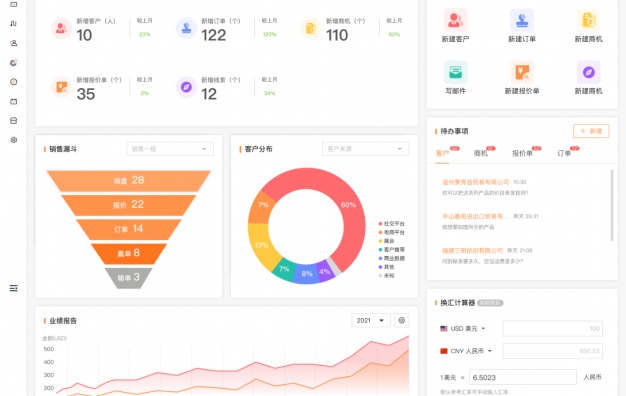Screen dimensions: 626x396
Task: Click the 新建报价单 orange yen icon
Action: 522,72
